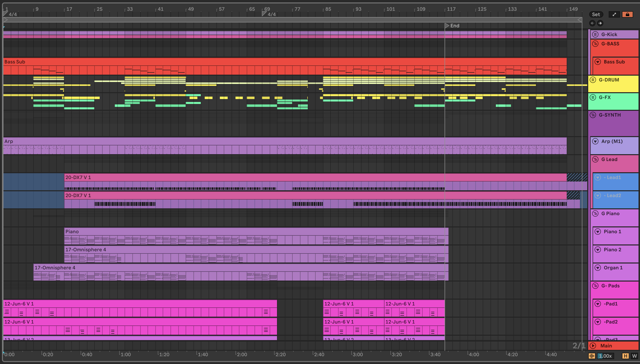This screenshot has height=364, width=640.
Task: Jump to next locator arrow
Action: [600, 23]
